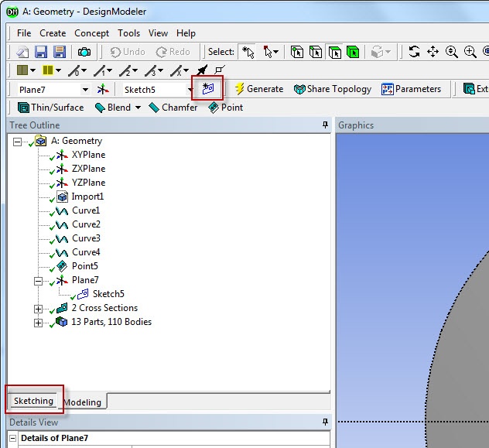Click the Blend tool
This screenshot has width=489, height=448.
(x=113, y=108)
